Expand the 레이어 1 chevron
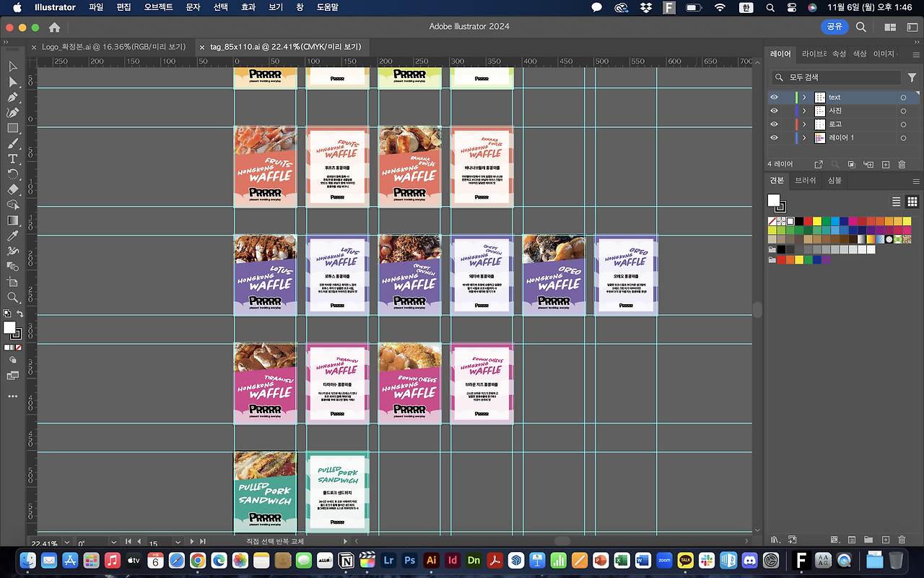 tap(805, 138)
